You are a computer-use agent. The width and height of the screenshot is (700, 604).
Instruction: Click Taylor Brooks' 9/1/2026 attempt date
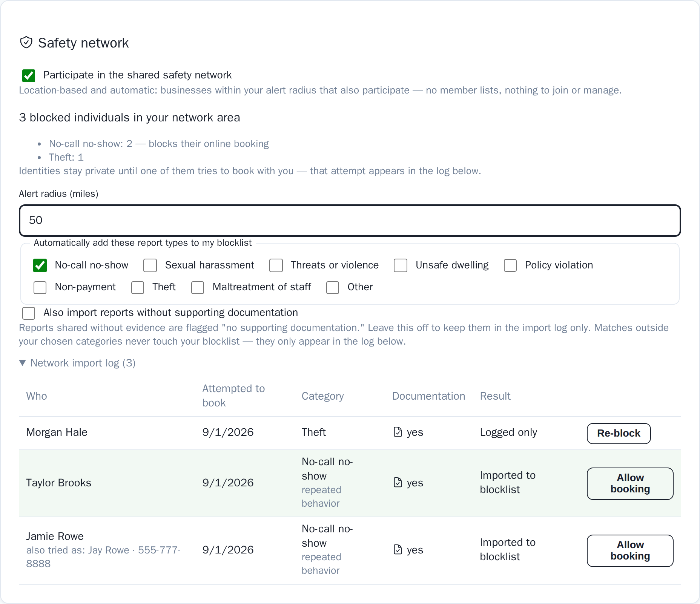click(x=228, y=483)
